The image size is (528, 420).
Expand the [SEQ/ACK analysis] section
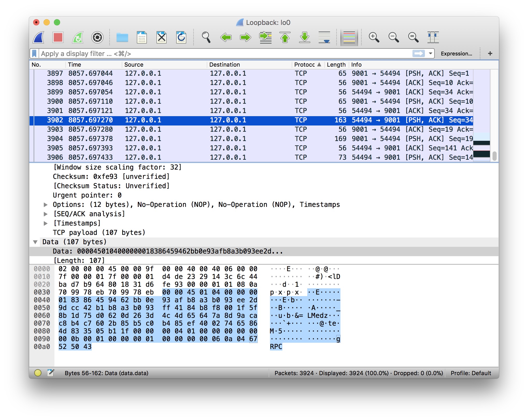click(x=46, y=214)
